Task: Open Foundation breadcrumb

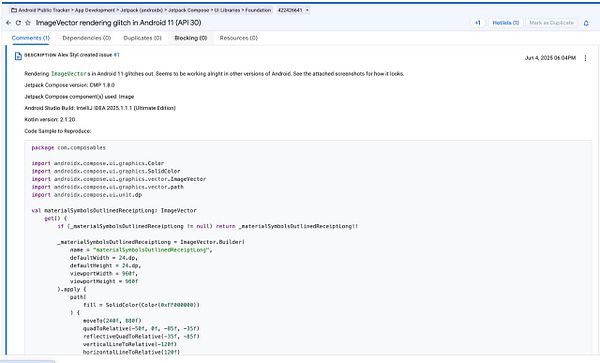Action: [x=258, y=10]
